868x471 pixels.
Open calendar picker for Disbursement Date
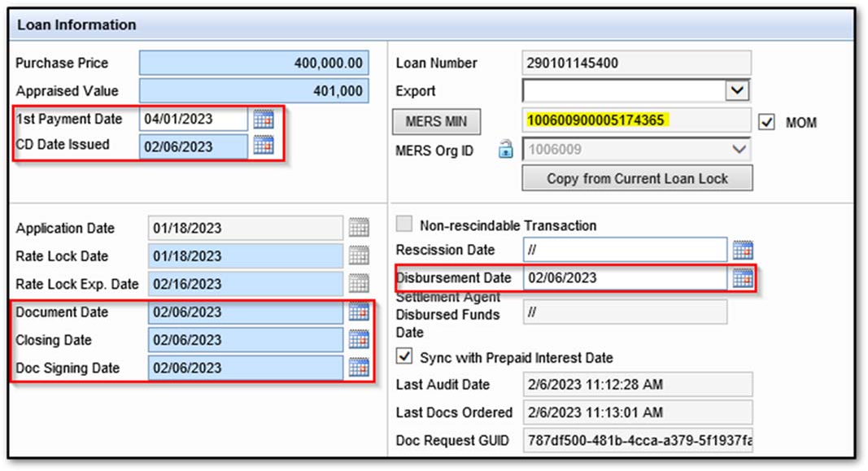[x=743, y=278]
